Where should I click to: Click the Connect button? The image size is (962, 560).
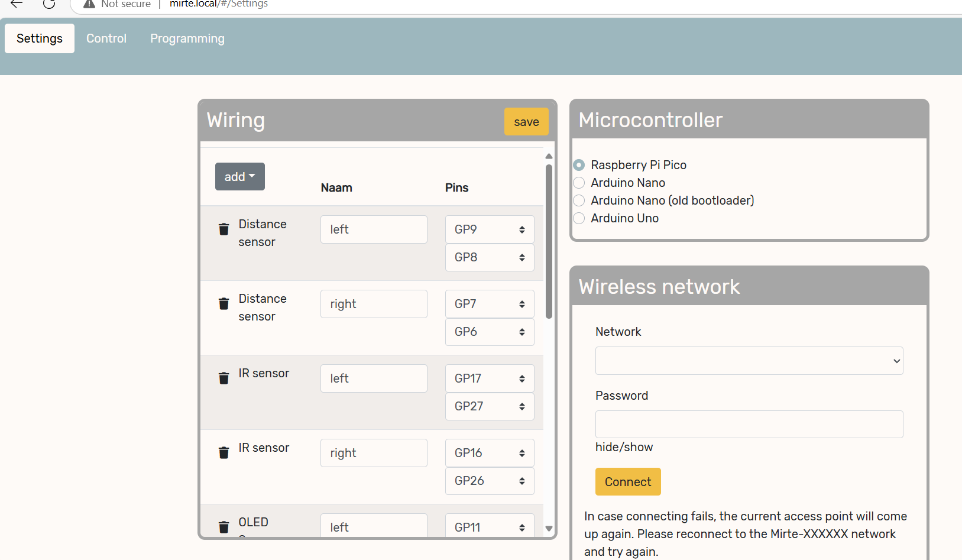tap(628, 482)
